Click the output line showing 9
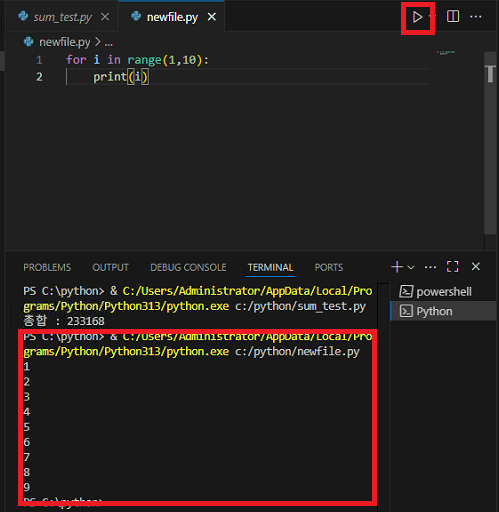Viewport: 499px width, 512px height. 27,487
